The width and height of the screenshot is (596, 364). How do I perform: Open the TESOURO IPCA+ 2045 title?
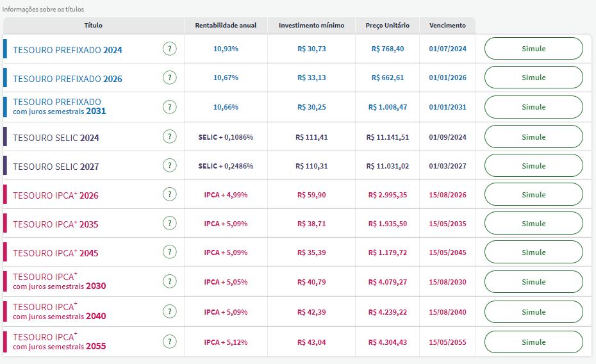pos(56,253)
